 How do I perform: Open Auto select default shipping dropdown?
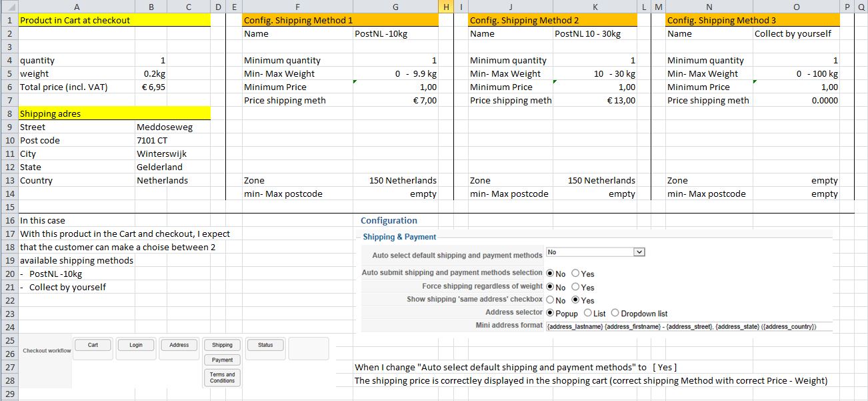pos(639,252)
